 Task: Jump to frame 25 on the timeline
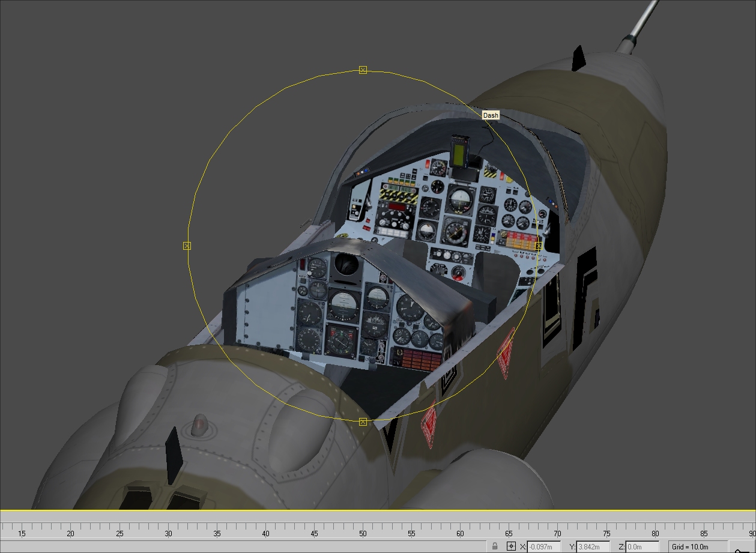tap(119, 530)
